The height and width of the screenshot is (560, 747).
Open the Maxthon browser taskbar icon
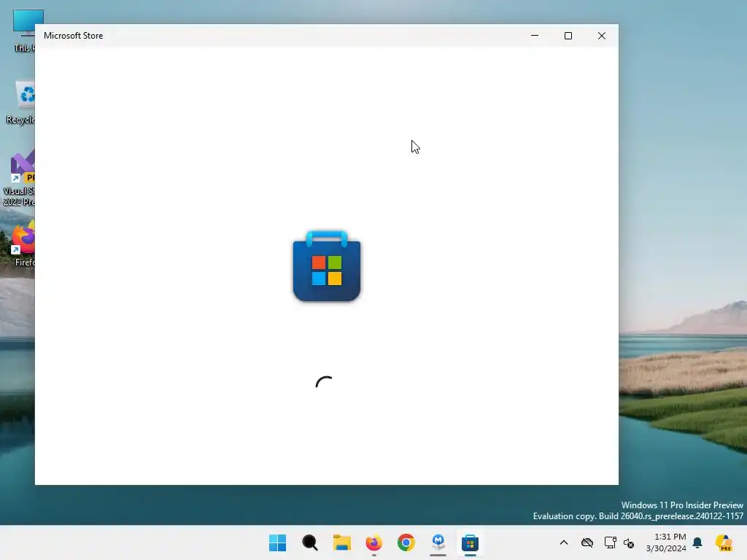coord(438,542)
